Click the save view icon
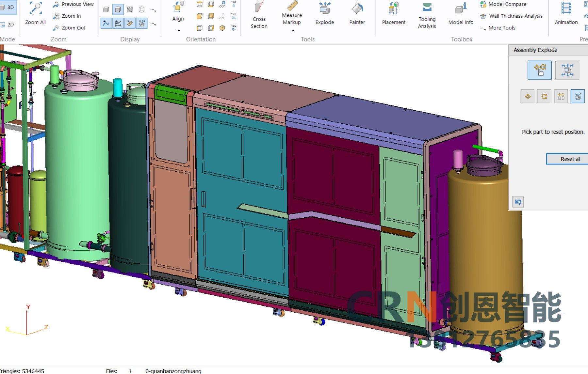The width and height of the screenshot is (588, 374). pyautogui.click(x=222, y=4)
